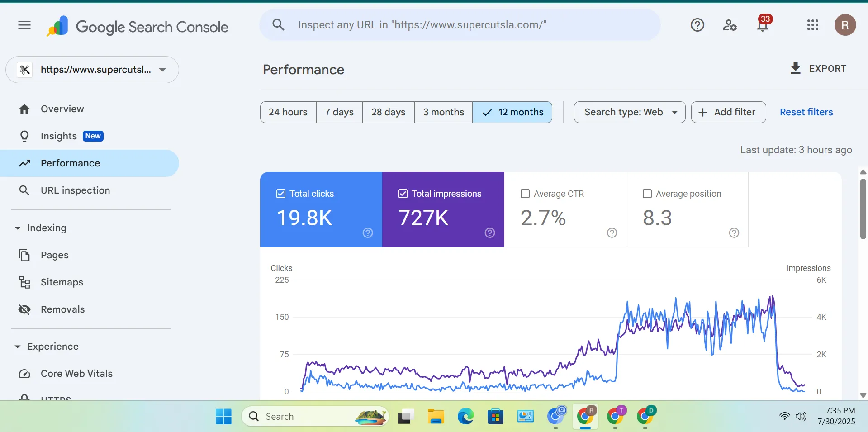This screenshot has width=868, height=432.
Task: Open the Search type: Web dropdown
Action: 630,112
